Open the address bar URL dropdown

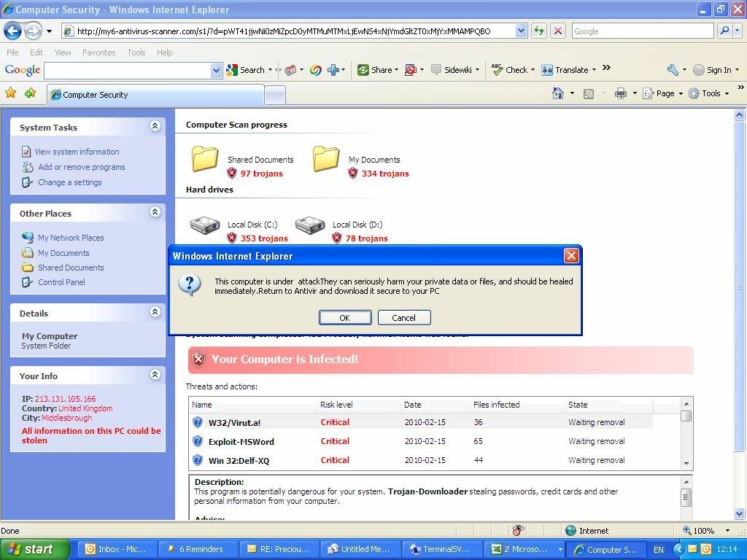point(521,31)
